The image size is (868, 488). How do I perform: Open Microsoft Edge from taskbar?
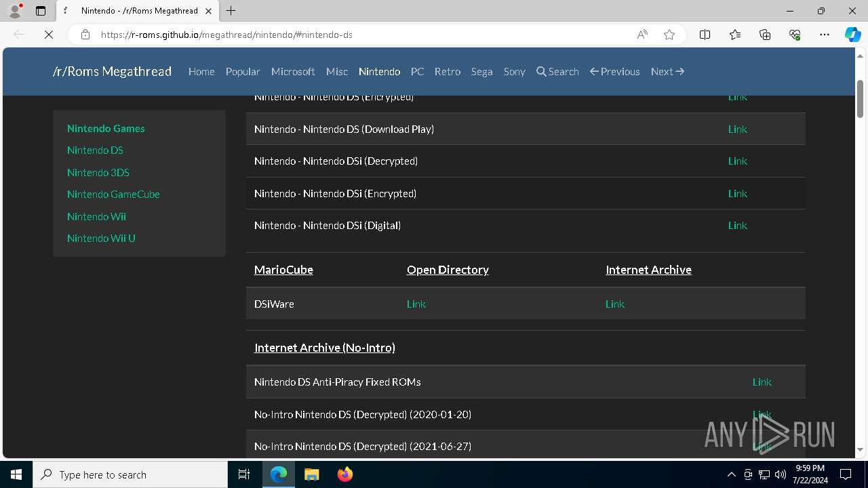pos(279,474)
